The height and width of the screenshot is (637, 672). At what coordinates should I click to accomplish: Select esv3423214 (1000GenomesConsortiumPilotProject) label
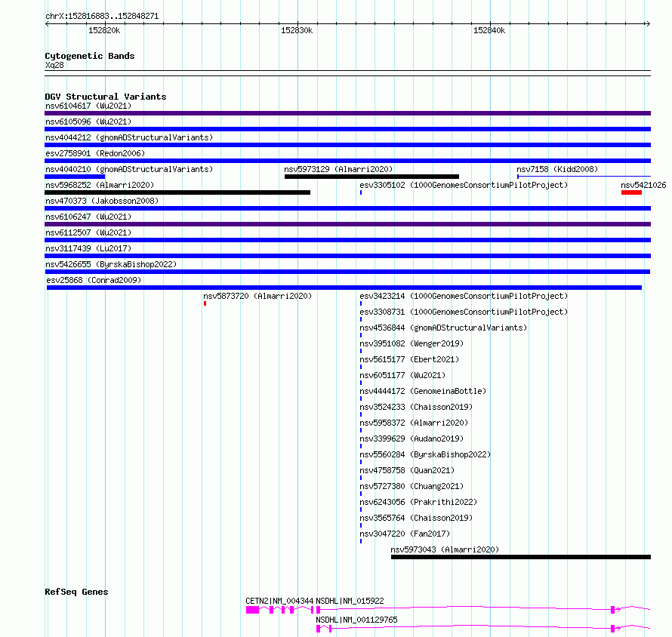point(464,296)
